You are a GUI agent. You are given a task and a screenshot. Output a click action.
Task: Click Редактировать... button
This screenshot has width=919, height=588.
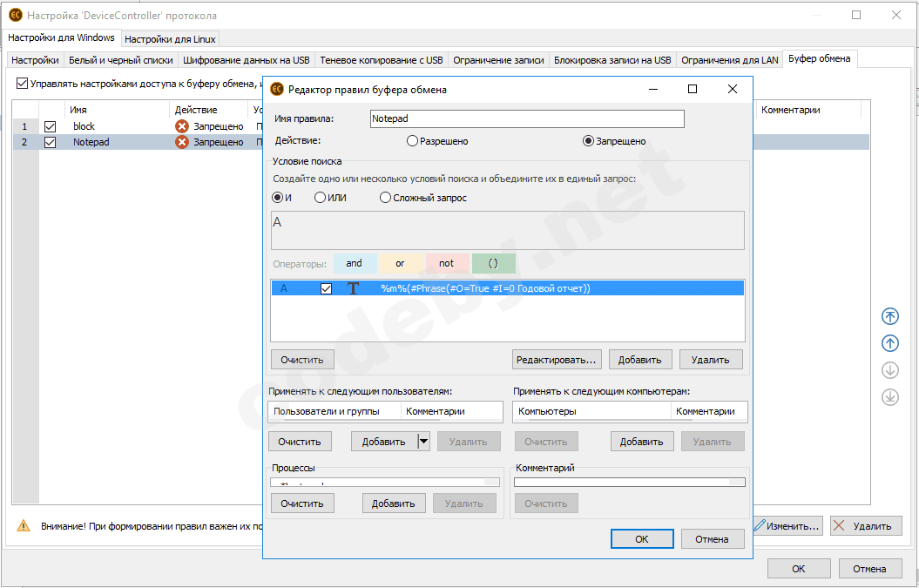(x=557, y=360)
